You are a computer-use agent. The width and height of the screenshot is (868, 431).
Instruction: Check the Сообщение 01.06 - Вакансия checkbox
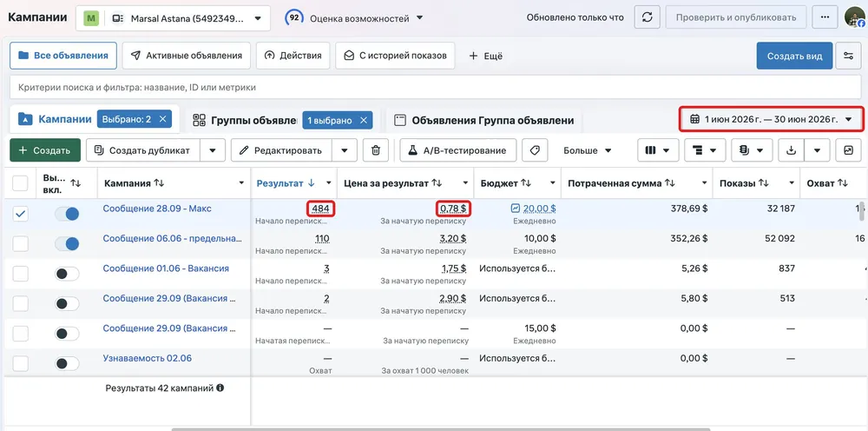[x=21, y=274]
